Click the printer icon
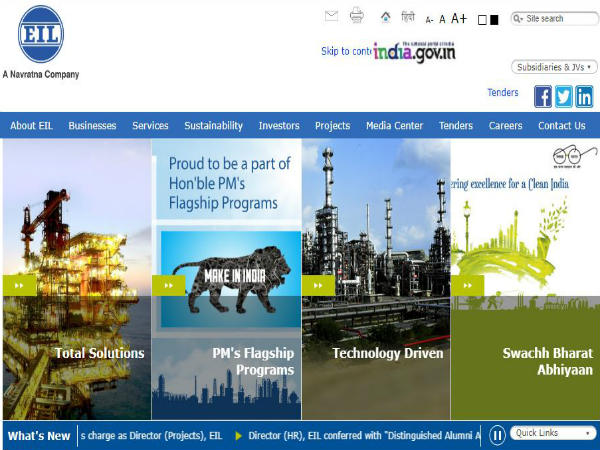600x450 pixels. [357, 16]
